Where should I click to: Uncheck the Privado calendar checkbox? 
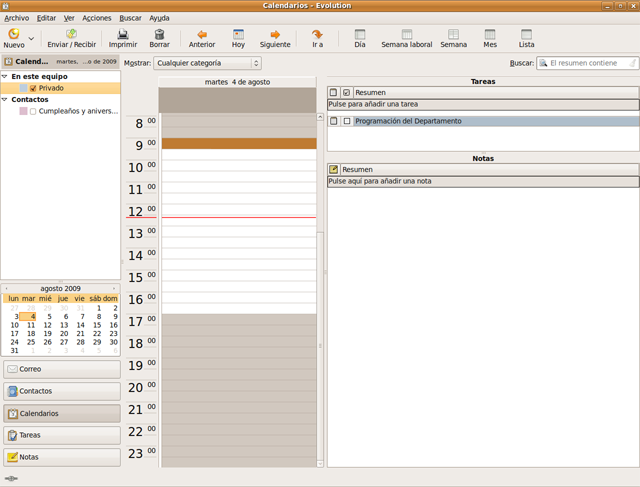tap(33, 88)
